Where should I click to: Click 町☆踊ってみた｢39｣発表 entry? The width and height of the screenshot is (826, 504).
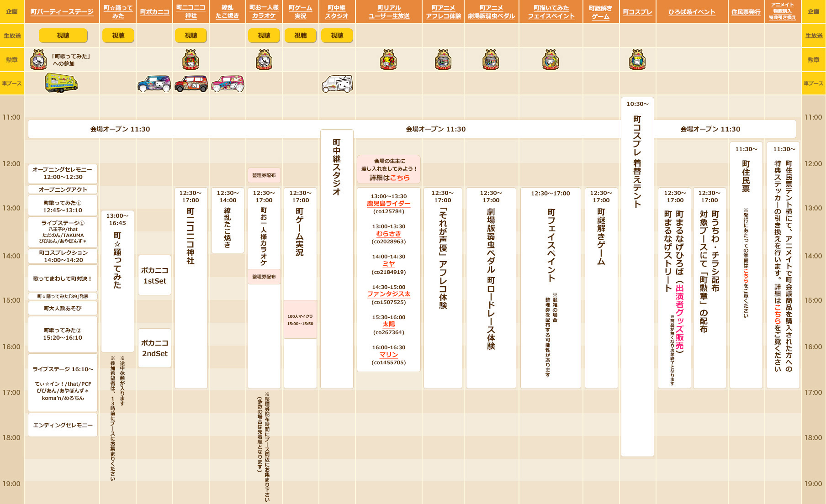pyautogui.click(x=63, y=296)
